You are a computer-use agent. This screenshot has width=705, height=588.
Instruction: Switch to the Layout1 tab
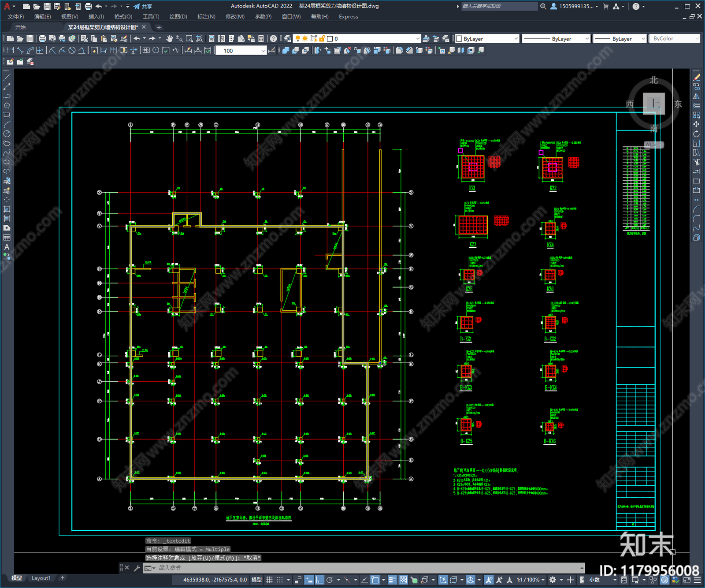pyautogui.click(x=41, y=578)
